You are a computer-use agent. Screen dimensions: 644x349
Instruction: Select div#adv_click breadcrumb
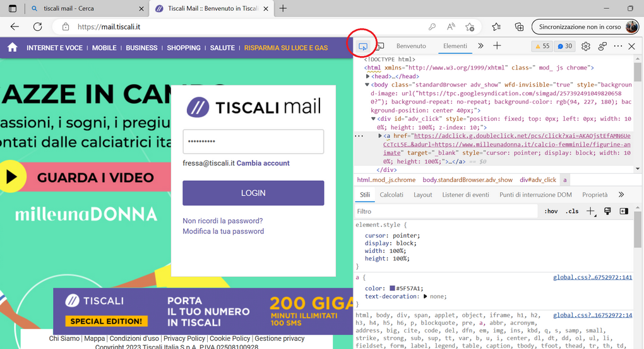point(538,180)
